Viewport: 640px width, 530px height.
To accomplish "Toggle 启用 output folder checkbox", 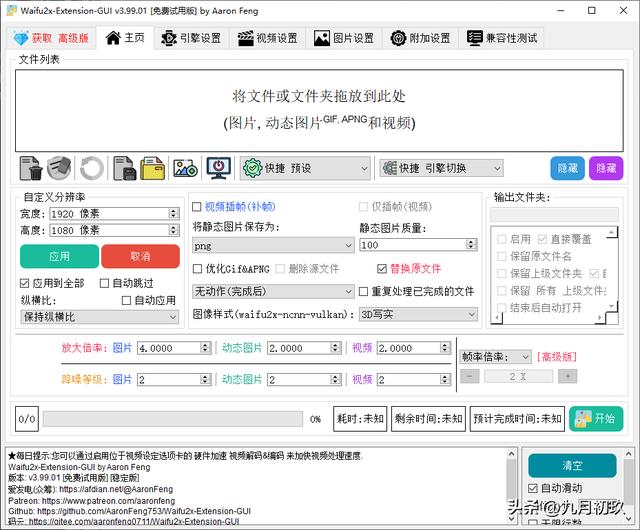I will click(x=502, y=239).
